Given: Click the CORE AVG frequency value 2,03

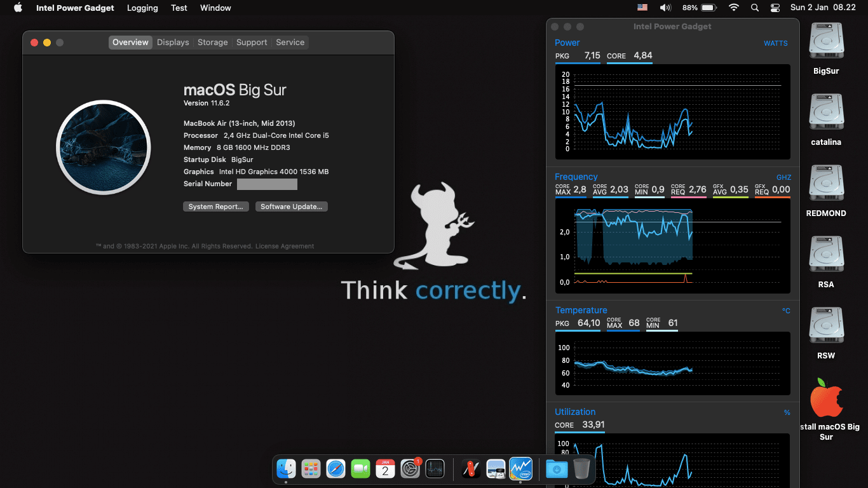Looking at the screenshot, I should point(619,189).
